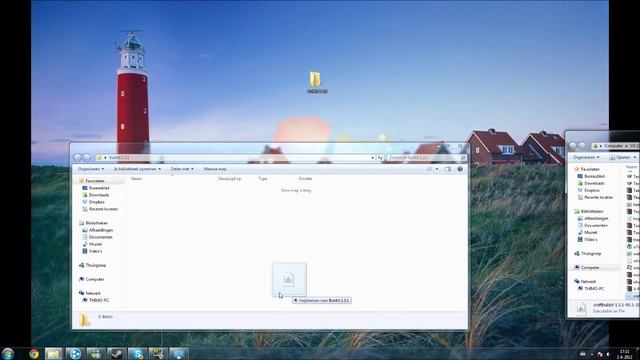
Task: Open Windows Explorer from taskbar
Action: click(x=53, y=353)
